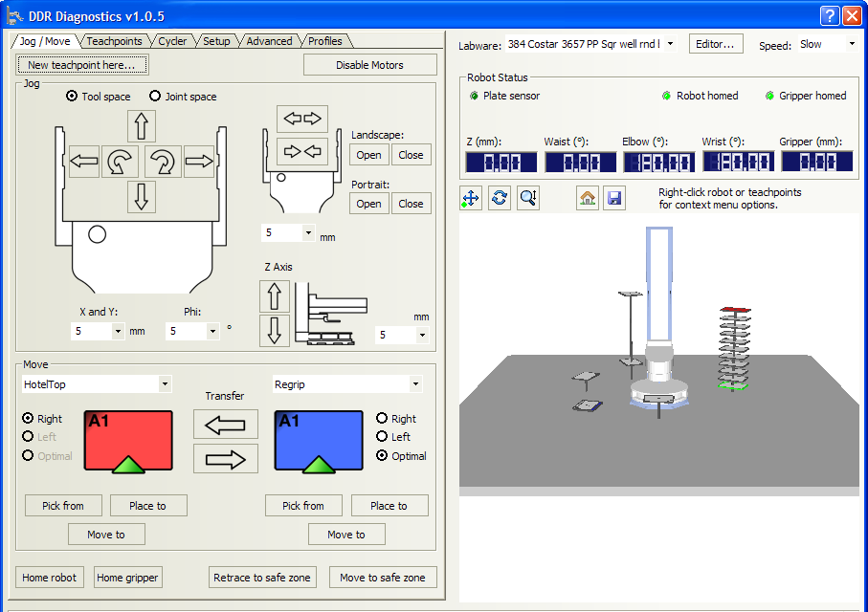Switch to the Teachpoints tab
Image resolution: width=868 pixels, height=612 pixels.
click(x=114, y=41)
